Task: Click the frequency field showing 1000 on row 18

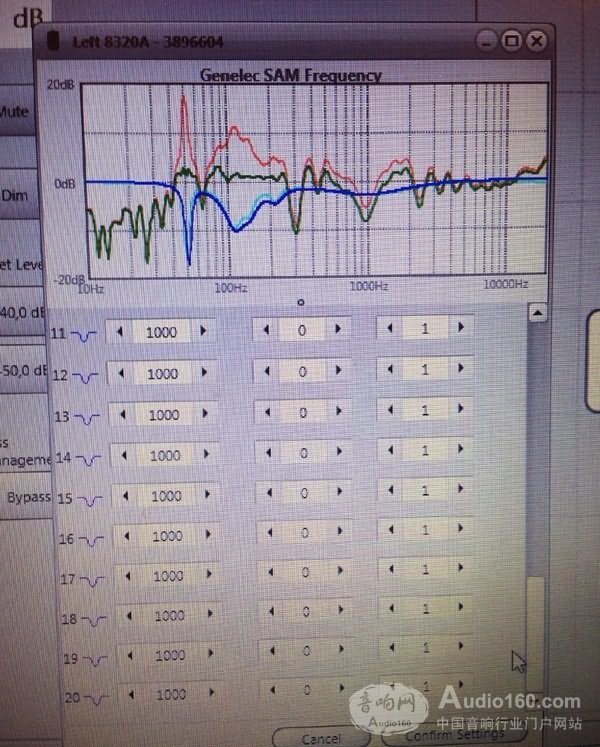Action: (x=169, y=615)
